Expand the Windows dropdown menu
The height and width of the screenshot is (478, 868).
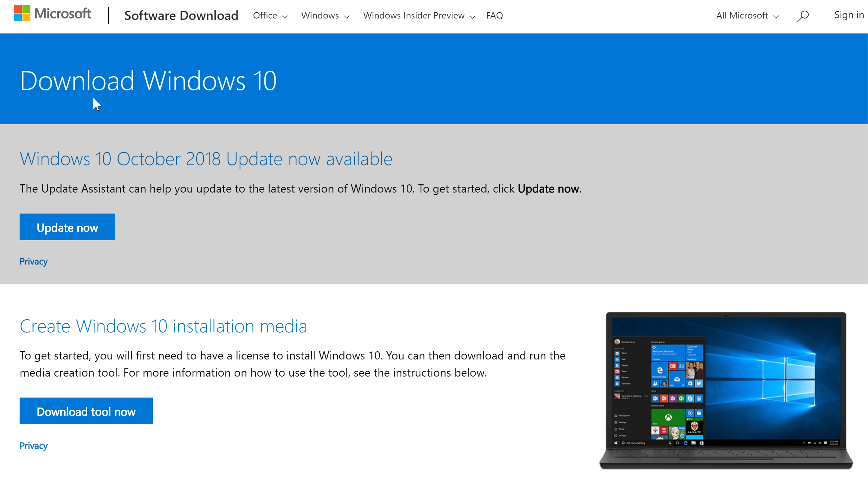tap(325, 16)
